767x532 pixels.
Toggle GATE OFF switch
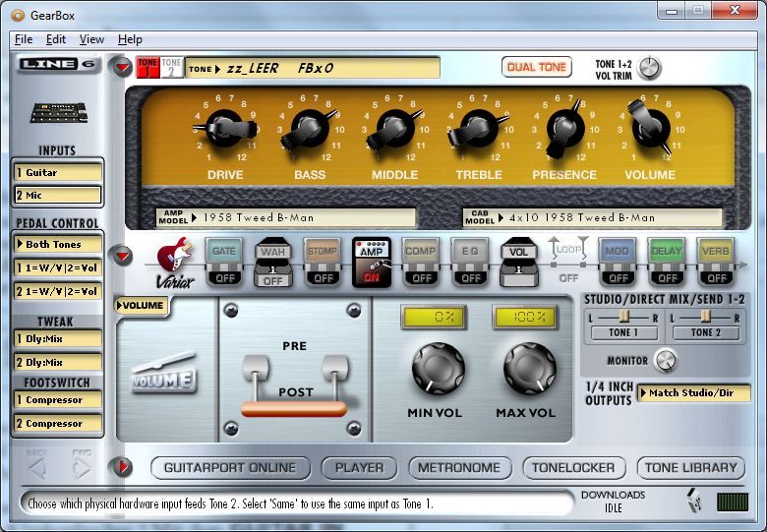coord(225,277)
